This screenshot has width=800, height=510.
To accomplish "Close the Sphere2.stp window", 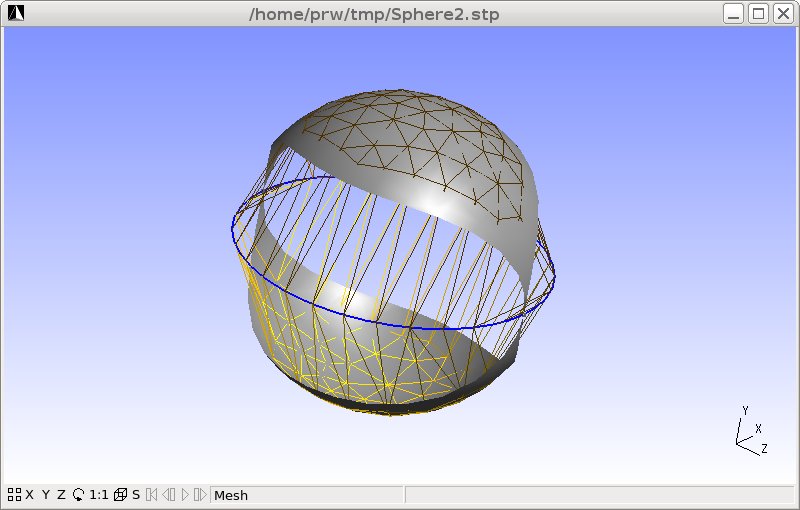I will [783, 13].
